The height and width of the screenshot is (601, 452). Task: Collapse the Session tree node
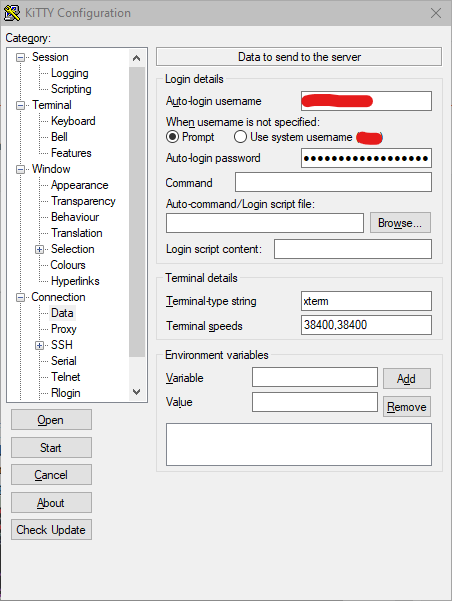[x=20, y=57]
